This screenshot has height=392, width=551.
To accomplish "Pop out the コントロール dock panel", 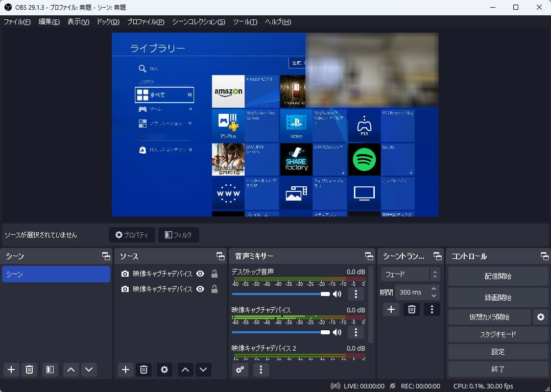I will [544, 256].
